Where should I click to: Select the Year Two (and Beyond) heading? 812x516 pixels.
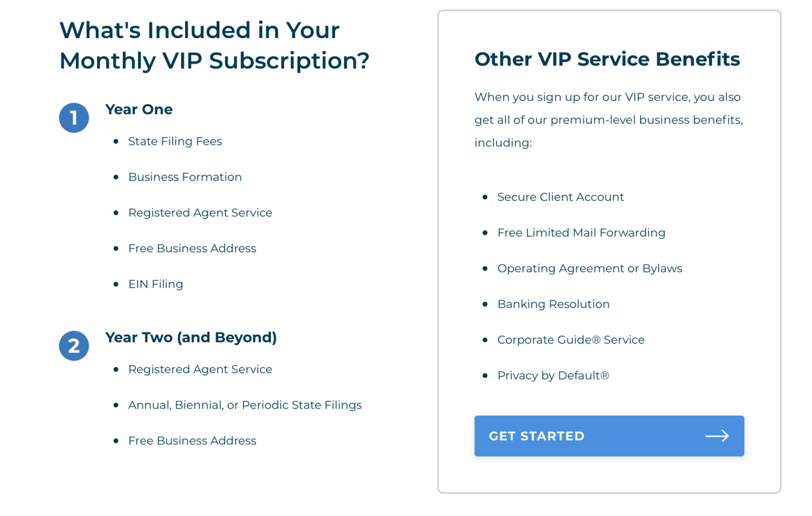click(191, 337)
